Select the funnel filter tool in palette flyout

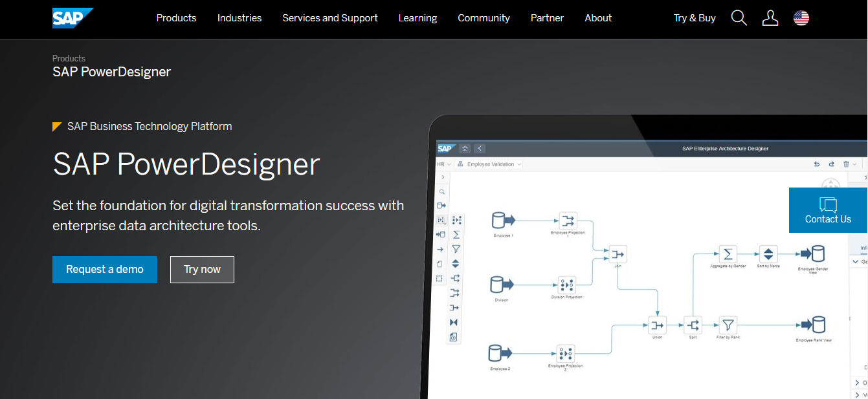[x=456, y=249]
